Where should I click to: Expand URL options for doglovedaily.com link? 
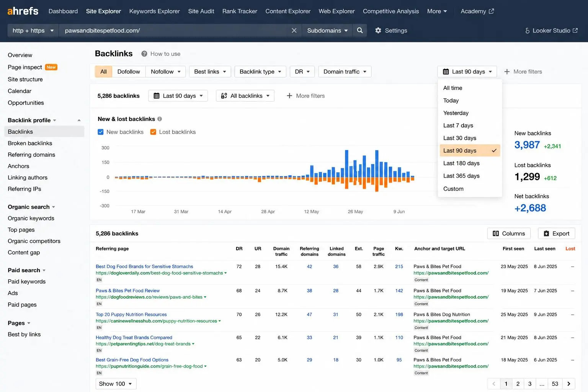225,273
